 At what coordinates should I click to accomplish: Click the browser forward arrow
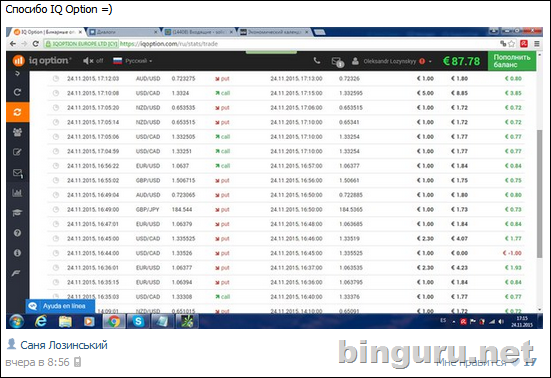click(24, 44)
